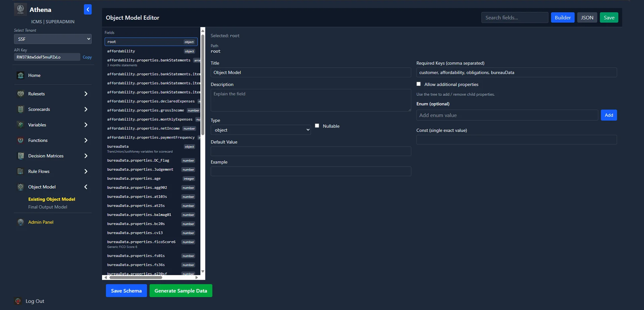This screenshot has width=644, height=310.
Task: Click the Variables sidebar icon
Action: pyautogui.click(x=20, y=125)
